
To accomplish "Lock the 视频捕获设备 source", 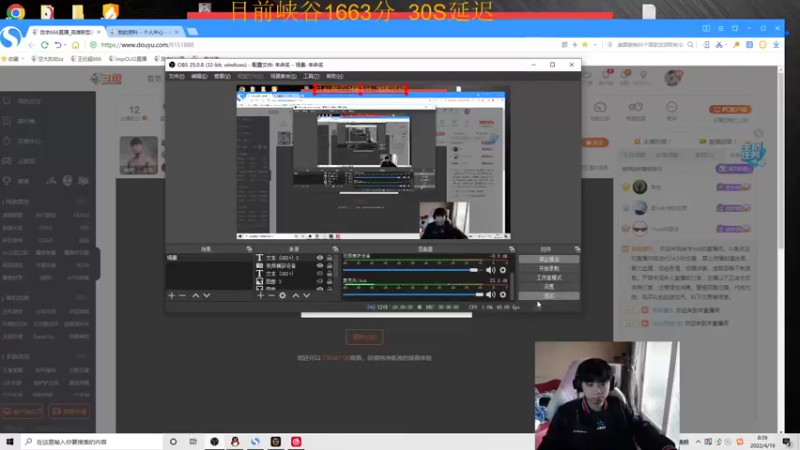I will pos(330,265).
